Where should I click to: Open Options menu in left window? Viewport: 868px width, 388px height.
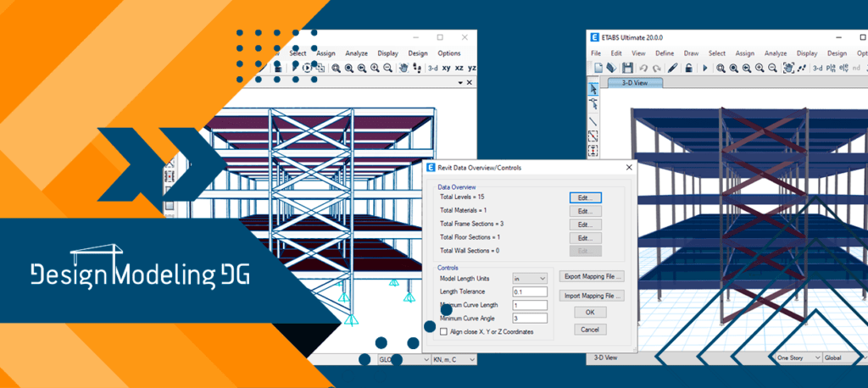tap(449, 53)
